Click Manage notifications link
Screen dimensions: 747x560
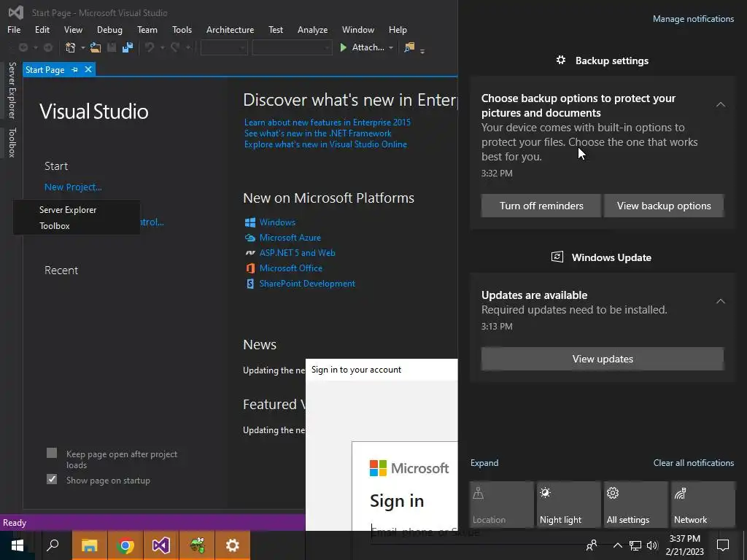pos(693,19)
